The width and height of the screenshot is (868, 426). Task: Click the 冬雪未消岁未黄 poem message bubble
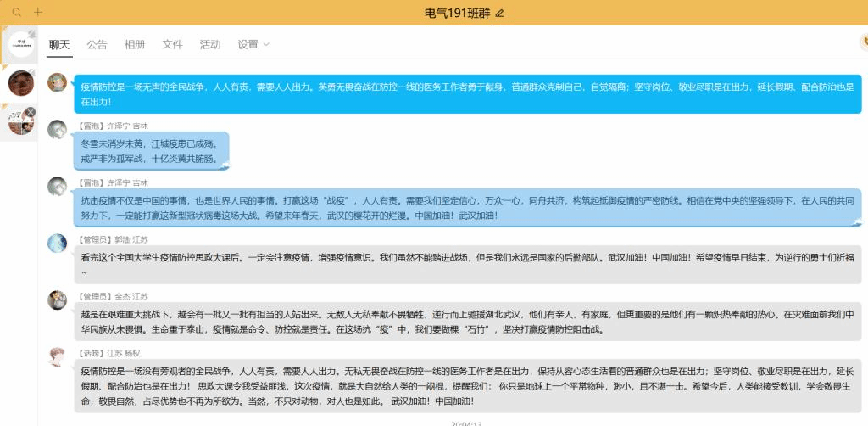tap(148, 150)
